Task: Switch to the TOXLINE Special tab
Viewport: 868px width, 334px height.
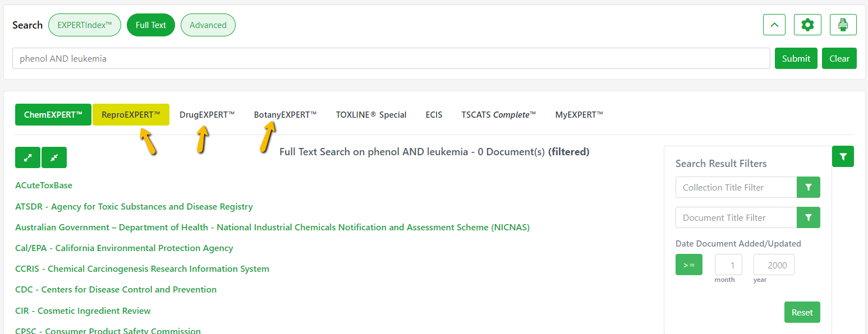Action: 371,115
